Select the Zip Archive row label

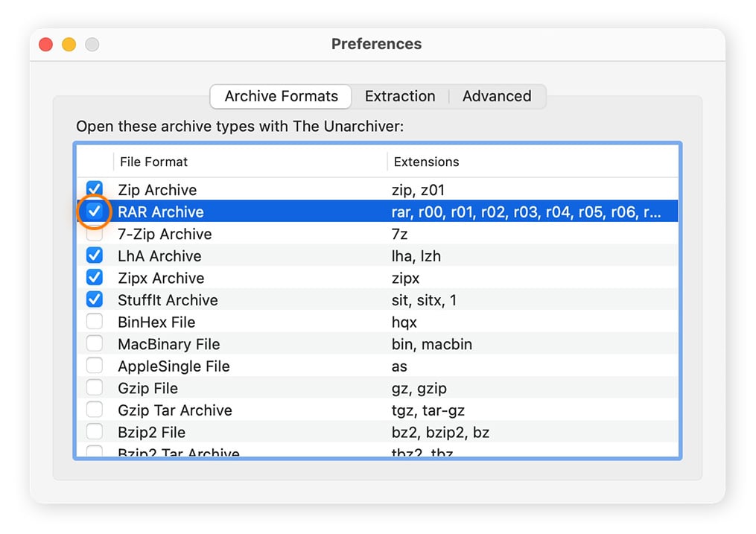click(x=157, y=190)
